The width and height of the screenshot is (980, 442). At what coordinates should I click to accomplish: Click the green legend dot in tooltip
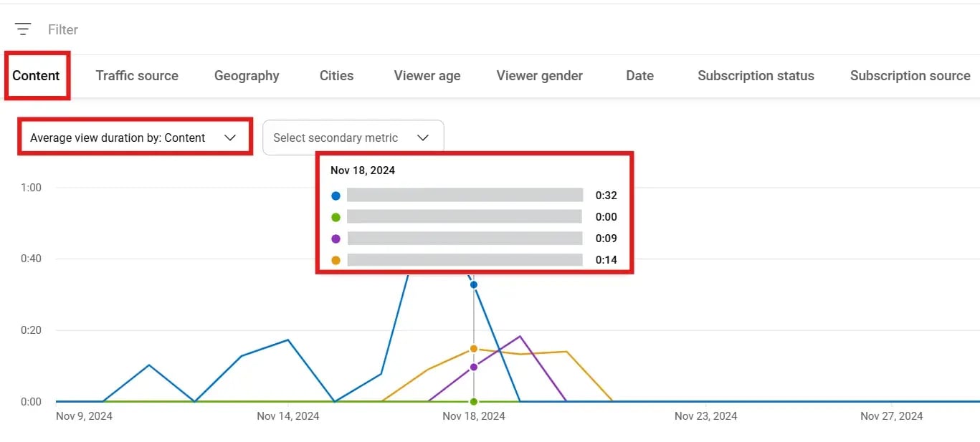point(336,217)
